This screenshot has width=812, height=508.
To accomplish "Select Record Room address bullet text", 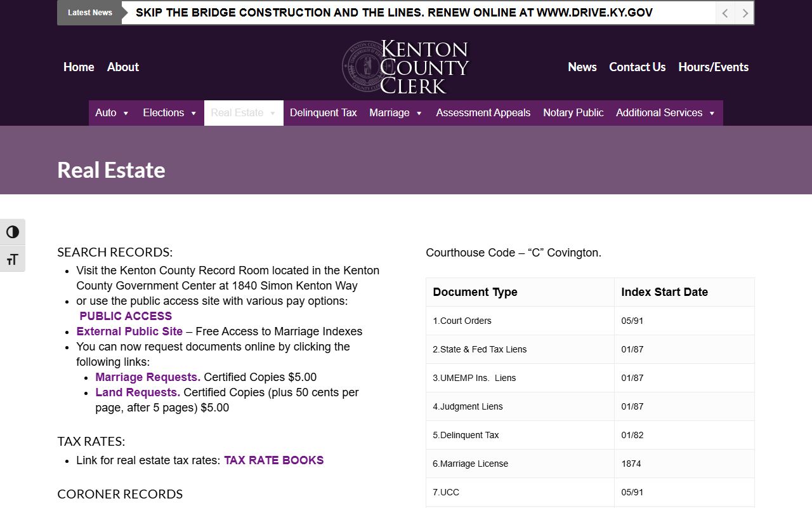I will coord(228,278).
